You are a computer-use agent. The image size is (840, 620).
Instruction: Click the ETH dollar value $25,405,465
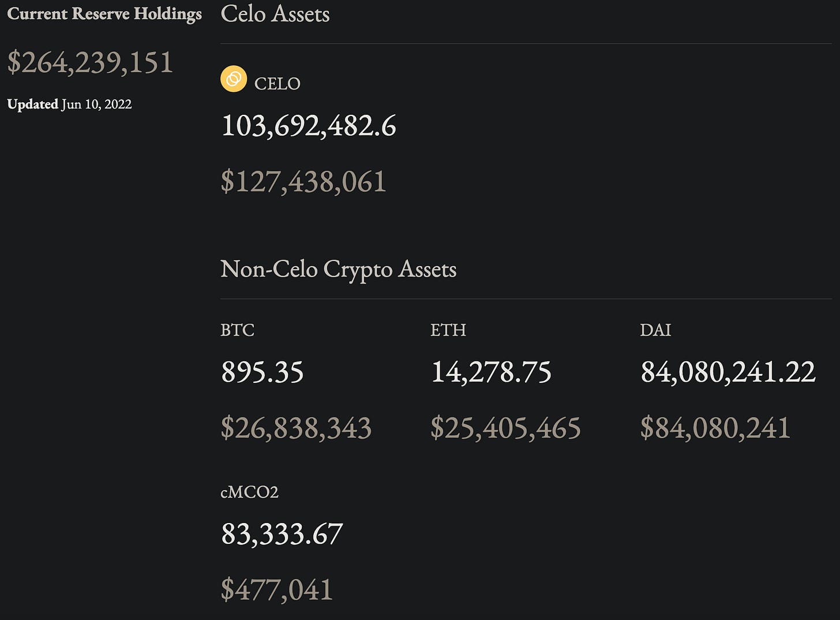pyautogui.click(x=505, y=428)
